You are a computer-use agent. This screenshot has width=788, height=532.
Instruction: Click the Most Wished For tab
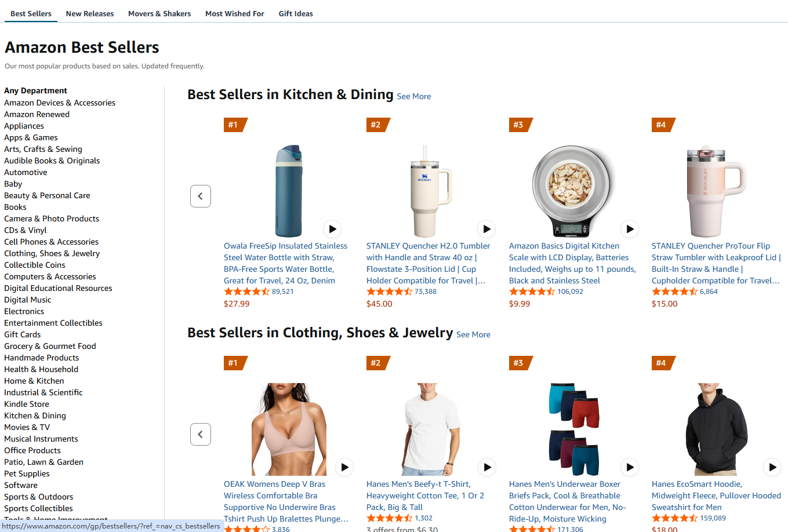pos(235,13)
